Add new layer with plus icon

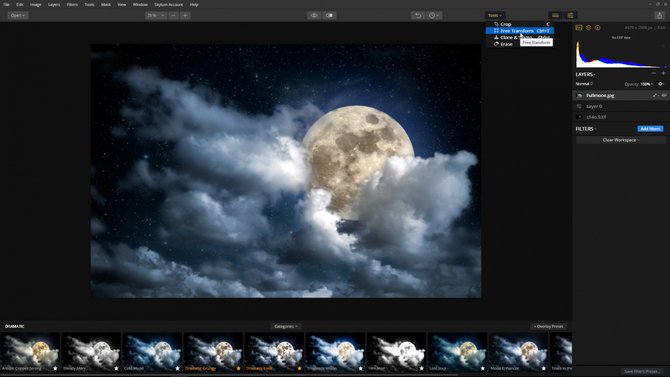point(663,74)
